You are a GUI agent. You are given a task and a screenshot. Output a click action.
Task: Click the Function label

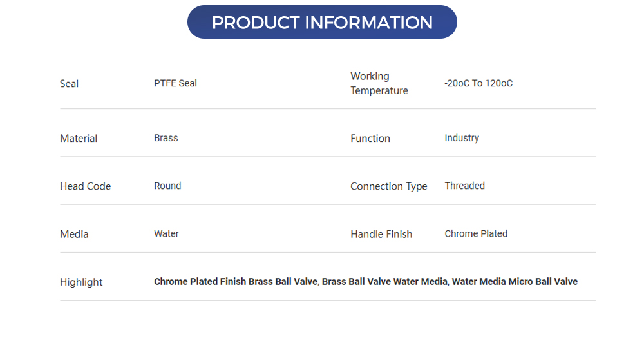tap(370, 139)
